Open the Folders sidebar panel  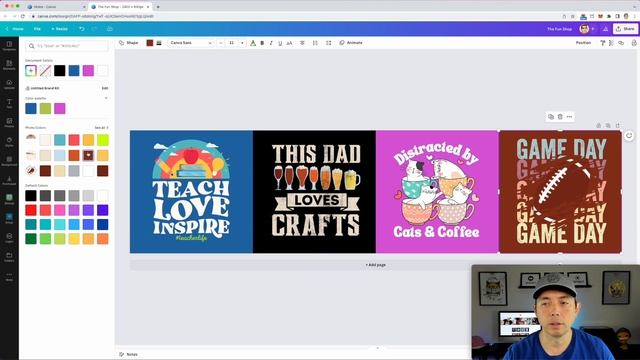(9, 257)
